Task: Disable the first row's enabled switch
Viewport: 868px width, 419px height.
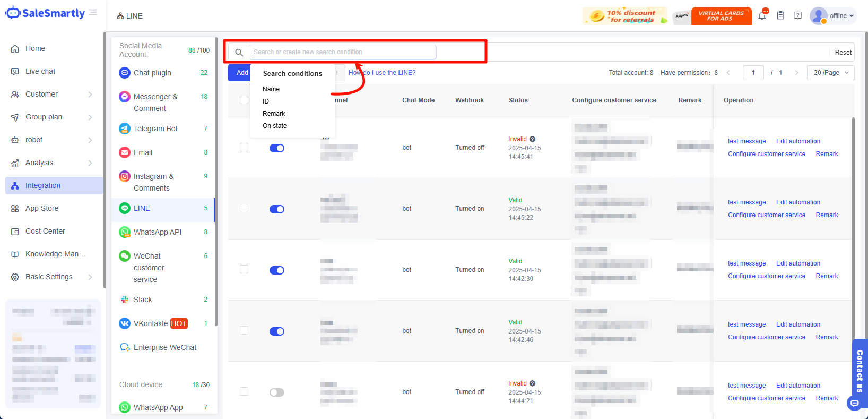Action: click(x=277, y=148)
